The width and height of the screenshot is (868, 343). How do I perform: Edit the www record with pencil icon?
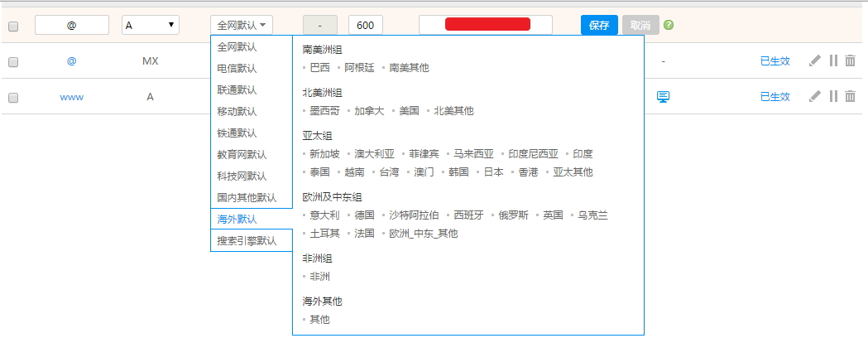coord(815,97)
